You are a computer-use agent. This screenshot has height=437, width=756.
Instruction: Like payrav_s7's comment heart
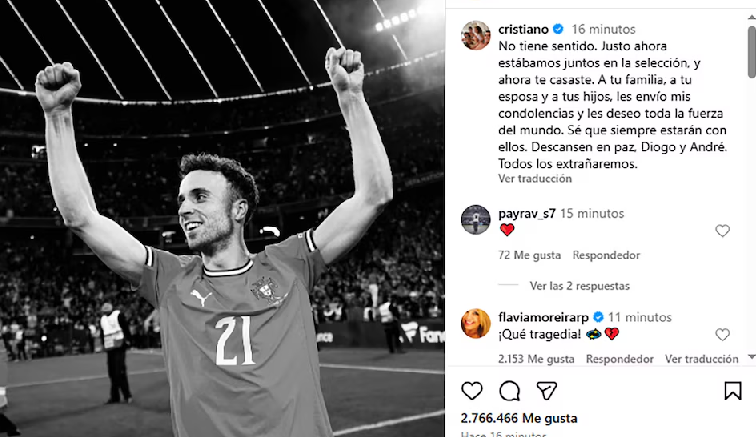pyautogui.click(x=722, y=231)
